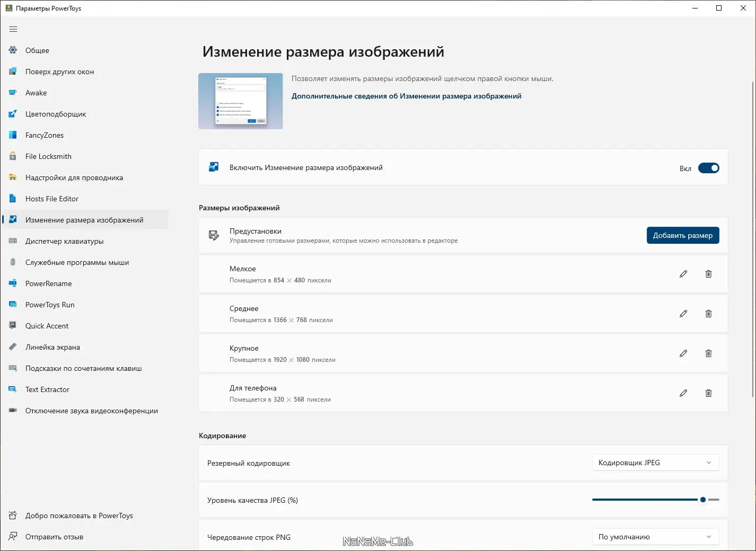
Task: Click the PowerRename icon in sidebar
Action: click(x=13, y=283)
